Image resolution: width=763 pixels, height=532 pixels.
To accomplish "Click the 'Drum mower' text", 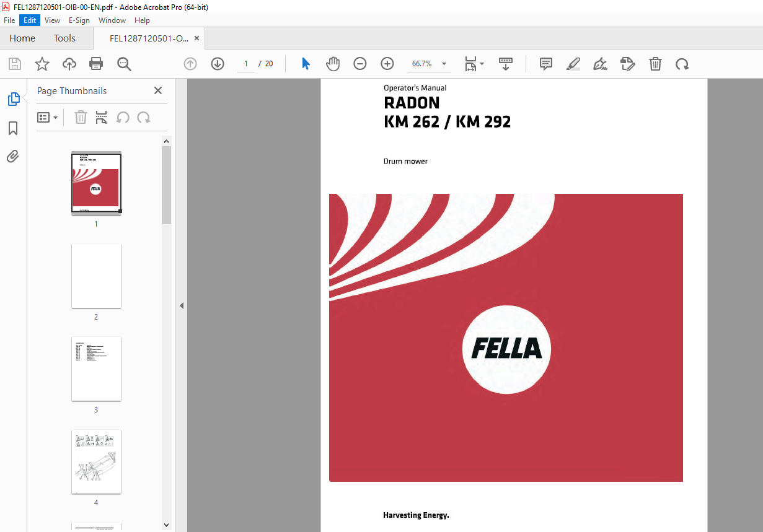I will pyautogui.click(x=405, y=162).
